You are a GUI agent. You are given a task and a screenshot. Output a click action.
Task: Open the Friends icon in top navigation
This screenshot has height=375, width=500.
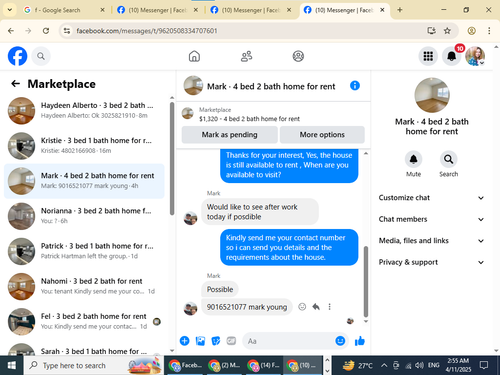(x=246, y=56)
